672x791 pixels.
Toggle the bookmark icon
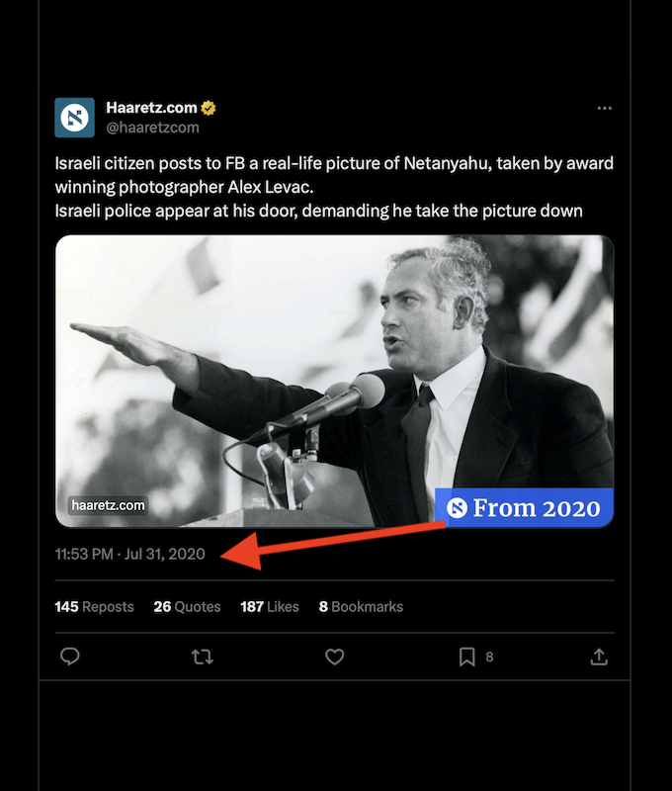click(x=467, y=657)
